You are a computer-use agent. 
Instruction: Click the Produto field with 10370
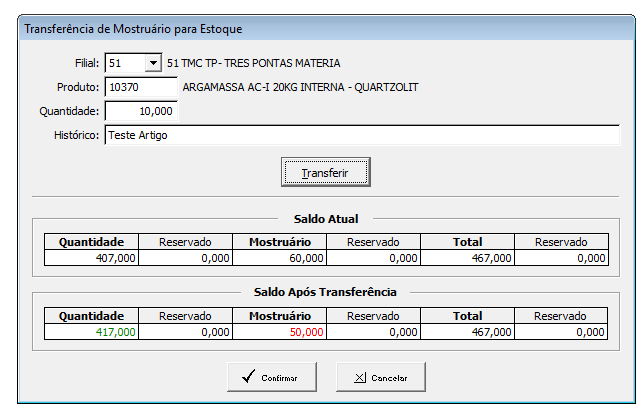(141, 87)
